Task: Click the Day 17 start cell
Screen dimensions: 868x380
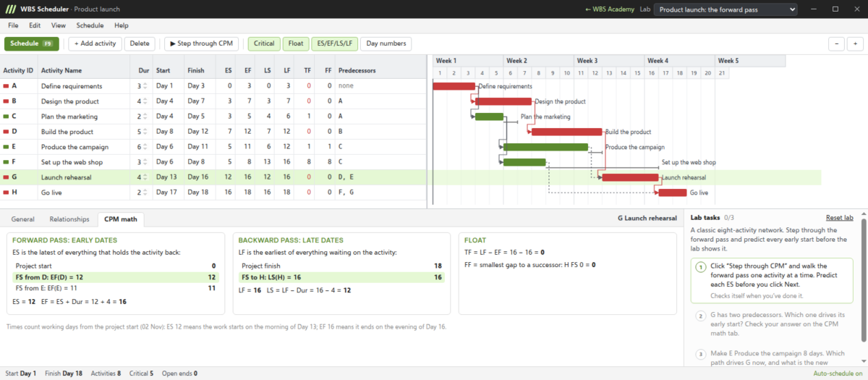Action: tap(169, 193)
